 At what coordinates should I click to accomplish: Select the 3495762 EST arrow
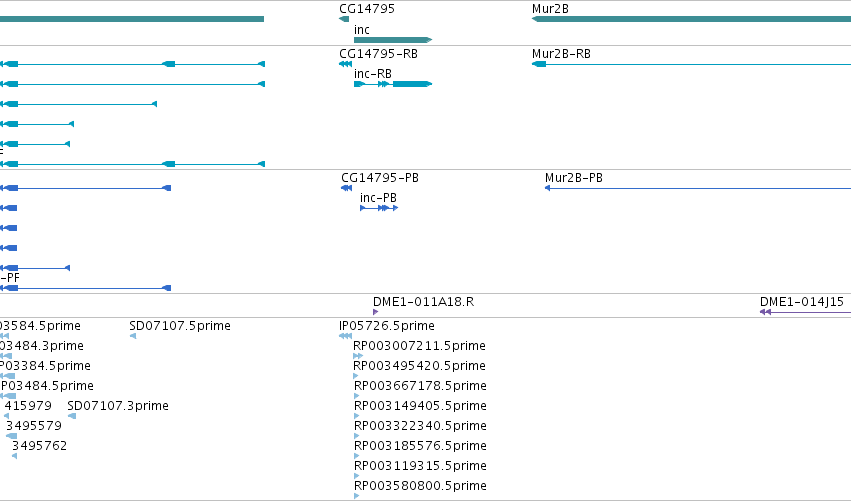(15, 456)
